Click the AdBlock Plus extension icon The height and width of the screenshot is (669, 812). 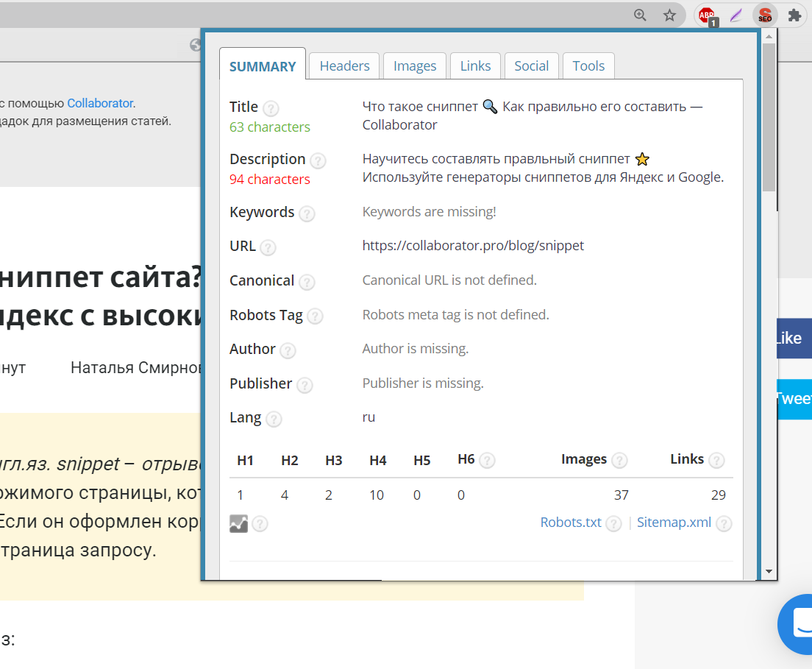708,15
